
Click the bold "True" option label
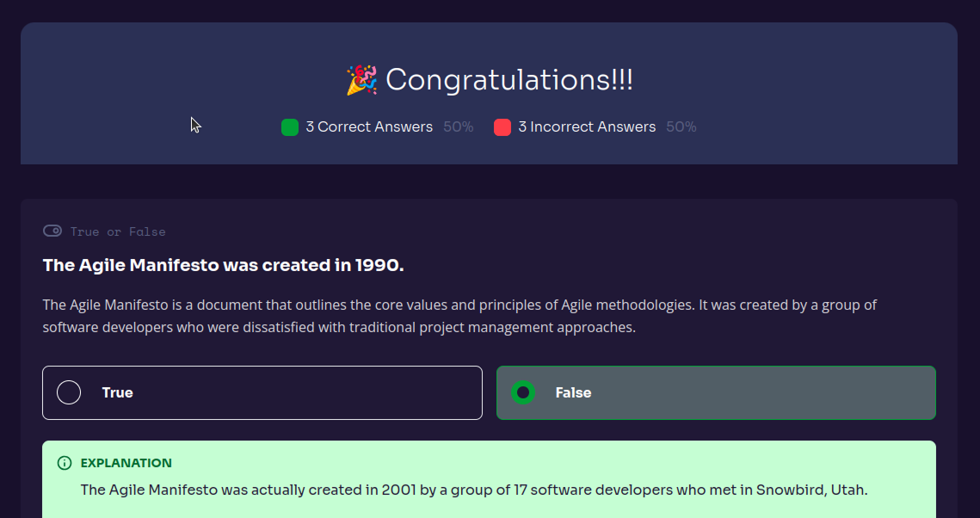(x=117, y=392)
